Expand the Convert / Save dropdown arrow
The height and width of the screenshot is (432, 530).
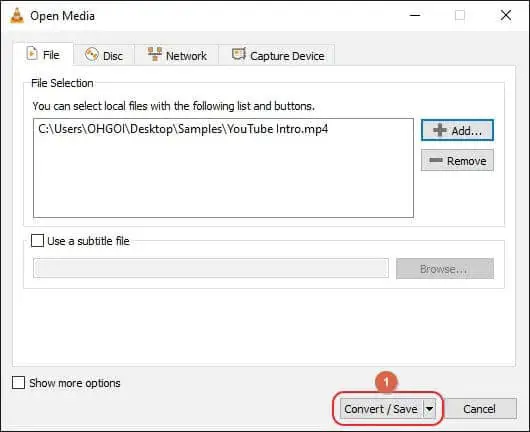430,409
